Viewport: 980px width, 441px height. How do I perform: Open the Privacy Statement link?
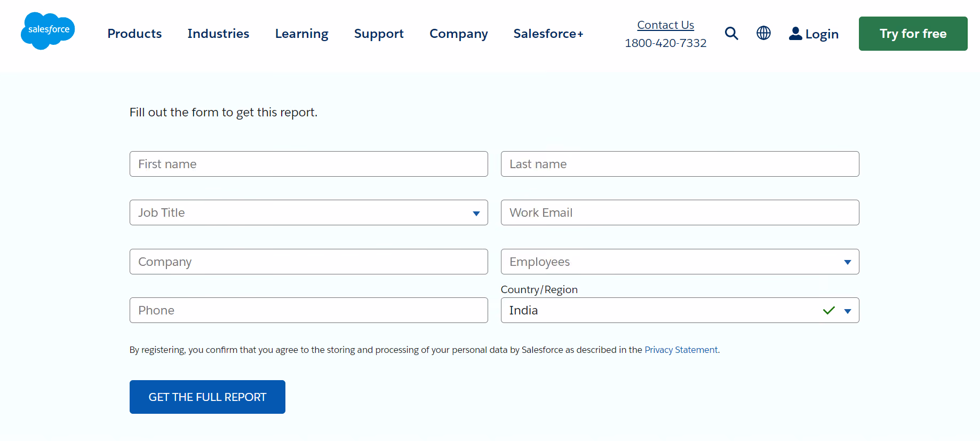point(681,350)
